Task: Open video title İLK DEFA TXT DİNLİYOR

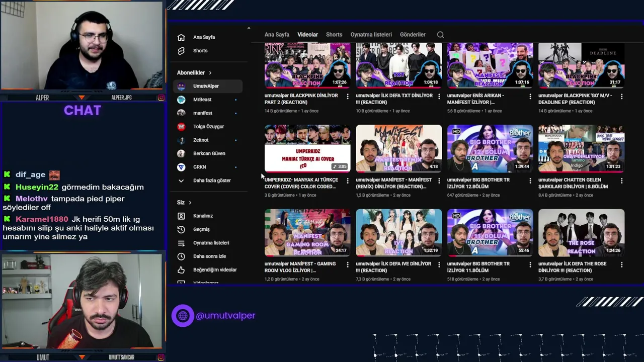Action: 394,99
